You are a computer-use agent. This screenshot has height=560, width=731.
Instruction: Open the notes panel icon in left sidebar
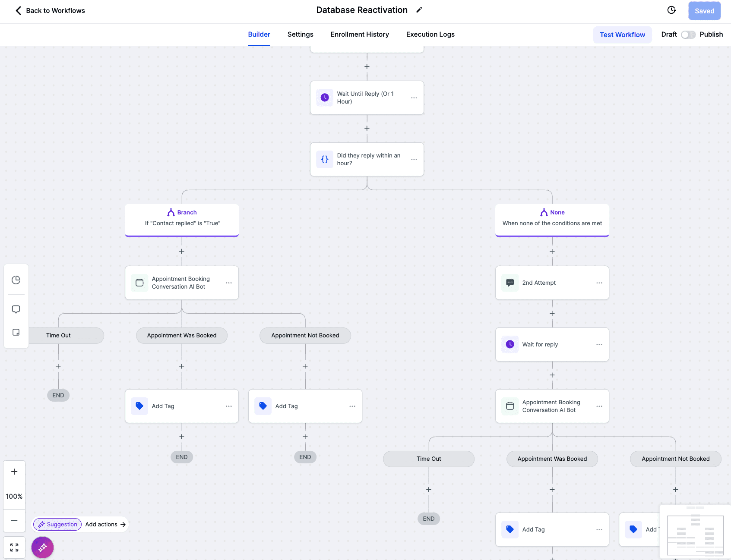16,332
